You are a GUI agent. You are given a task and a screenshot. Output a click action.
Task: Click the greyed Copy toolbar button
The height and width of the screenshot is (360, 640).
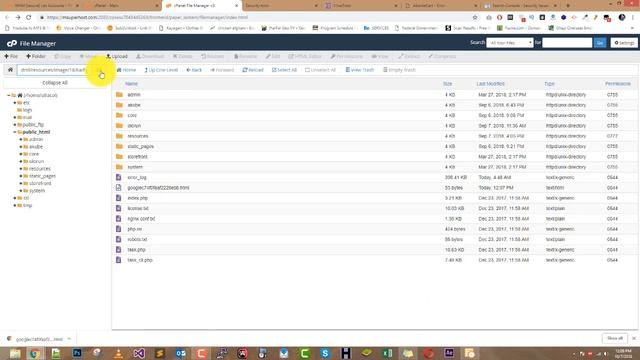(62, 56)
